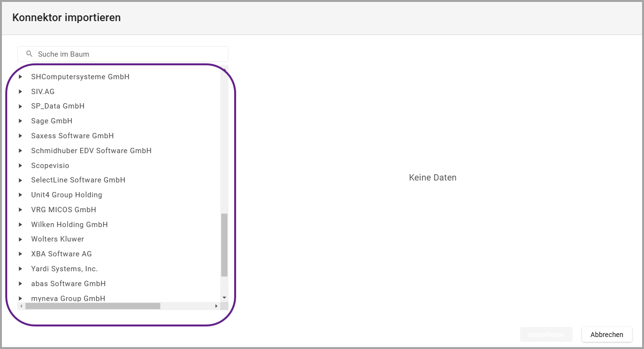Expand the SIV.AG tree node

(x=21, y=92)
